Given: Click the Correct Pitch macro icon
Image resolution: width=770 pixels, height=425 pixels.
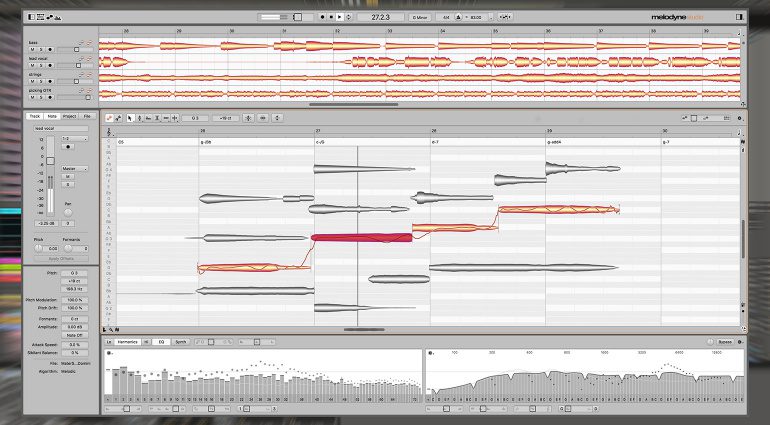Looking at the screenshot, I should click(x=246, y=118).
